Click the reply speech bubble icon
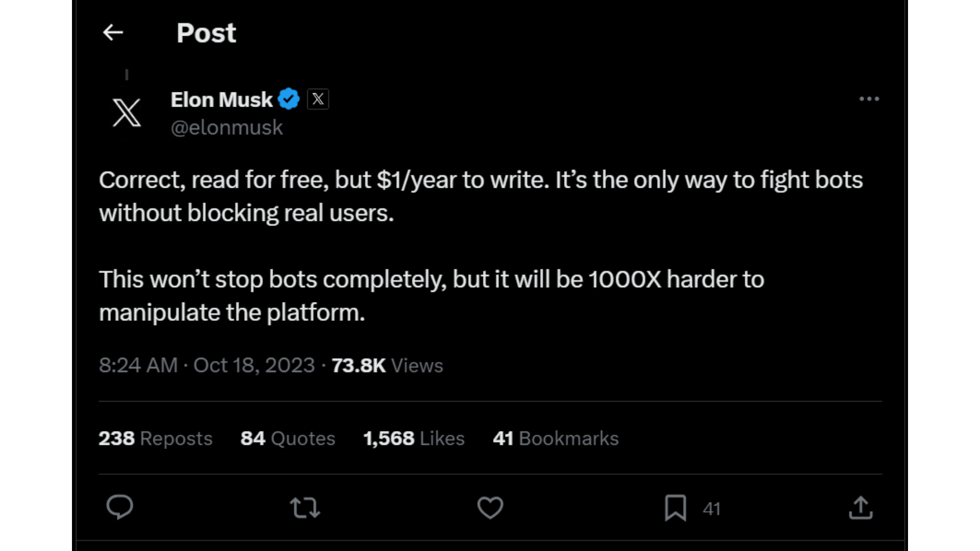This screenshot has height=551, width=980. pyautogui.click(x=120, y=508)
